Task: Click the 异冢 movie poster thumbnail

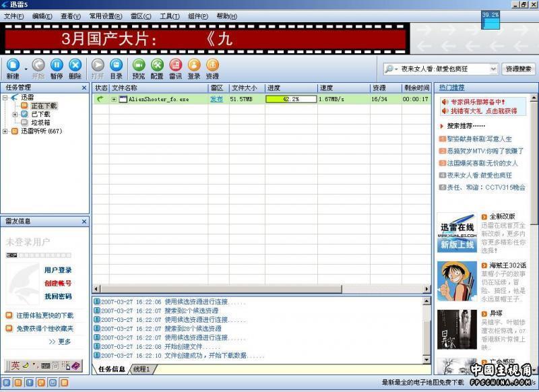Action: [x=457, y=330]
